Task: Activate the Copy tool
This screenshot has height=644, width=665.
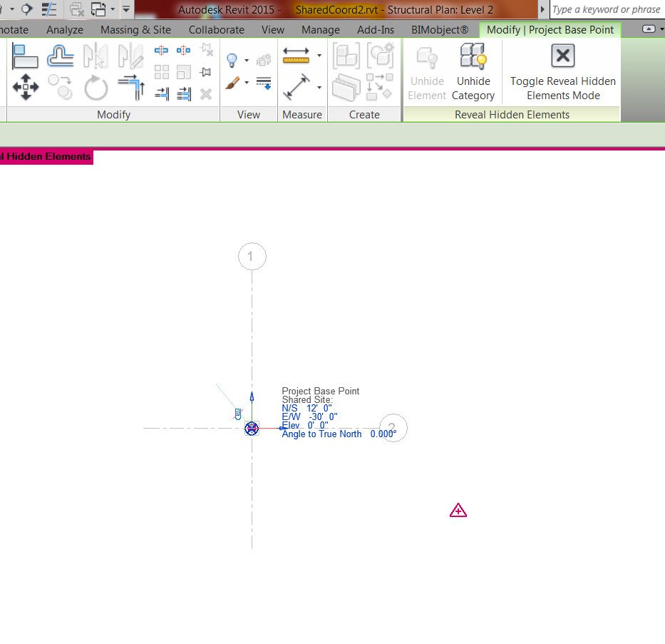Action: (60, 87)
